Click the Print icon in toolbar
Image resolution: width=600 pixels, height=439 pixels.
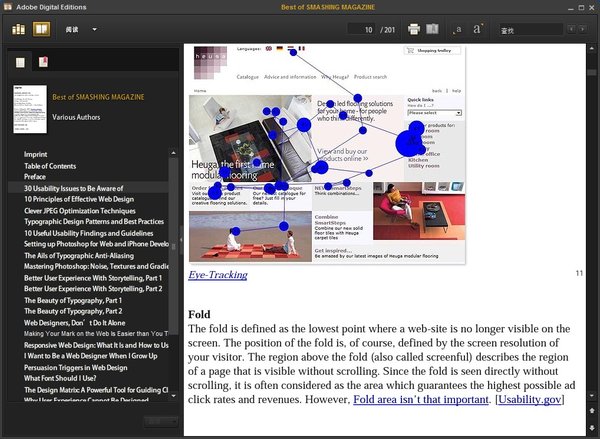coord(414,29)
